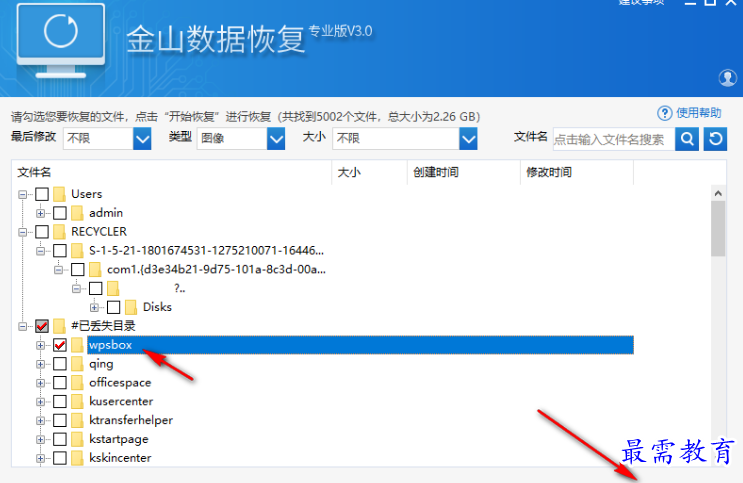Check the S-1-5-21-1801674531 folder checkbox
743x483 pixels.
coord(60,250)
